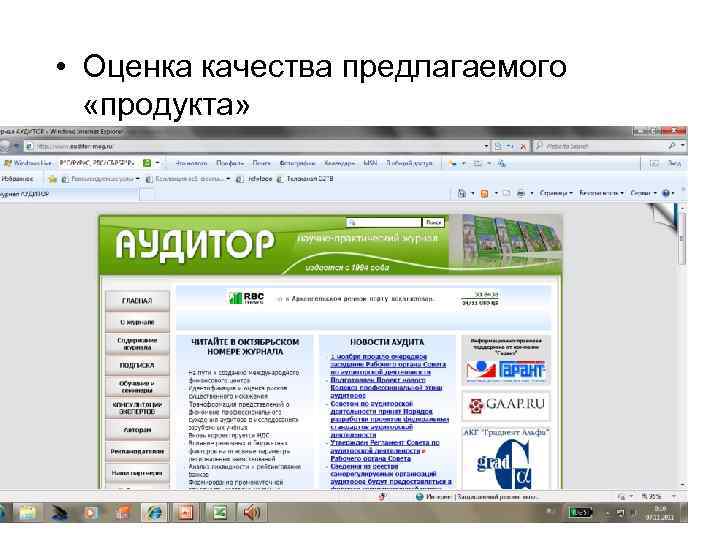Screen dimensions: 720x540
Task: Click the media player taskbar icon
Action: click(90, 512)
